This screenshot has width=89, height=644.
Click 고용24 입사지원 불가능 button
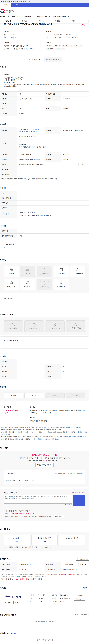point(53,60)
